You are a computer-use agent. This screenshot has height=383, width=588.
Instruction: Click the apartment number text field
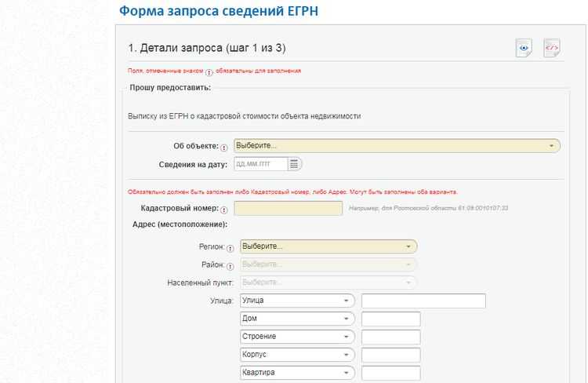390,373
